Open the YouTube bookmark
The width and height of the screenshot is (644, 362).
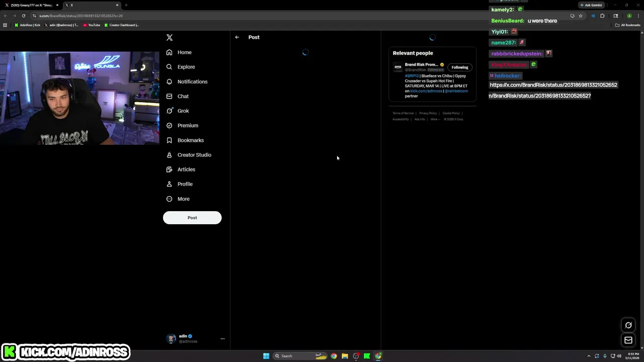[92, 25]
